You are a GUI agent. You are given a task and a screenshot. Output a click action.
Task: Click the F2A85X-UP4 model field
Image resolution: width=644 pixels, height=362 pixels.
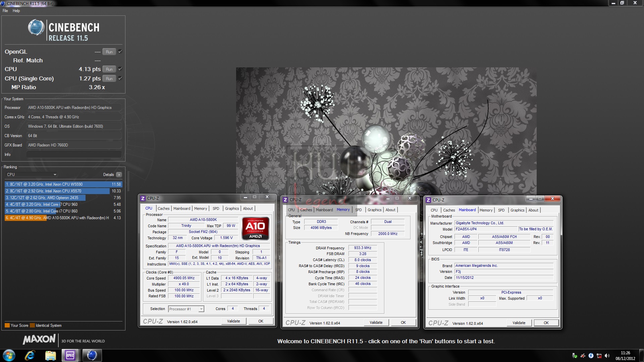tap(486, 229)
